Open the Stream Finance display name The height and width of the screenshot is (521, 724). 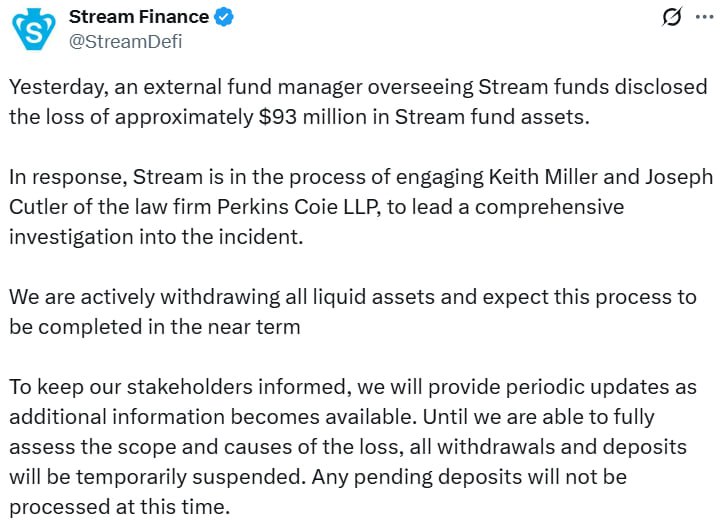138,17
